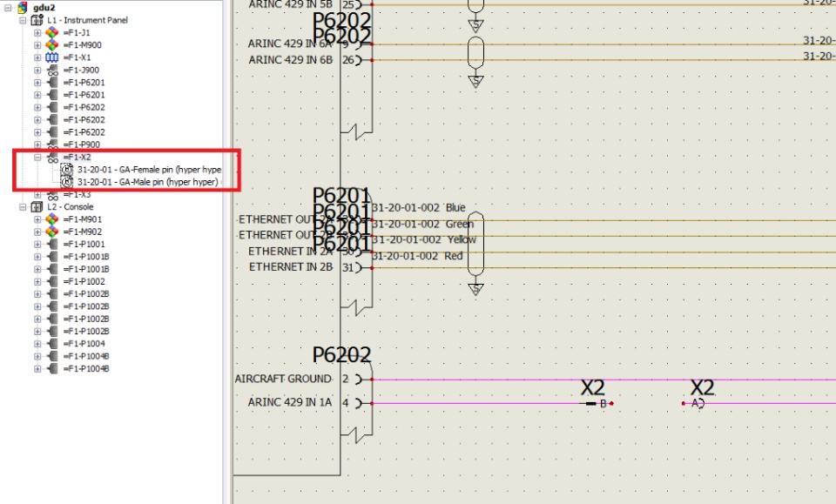
Task: Select the =F1-M902 tree label
Action: click(x=83, y=232)
